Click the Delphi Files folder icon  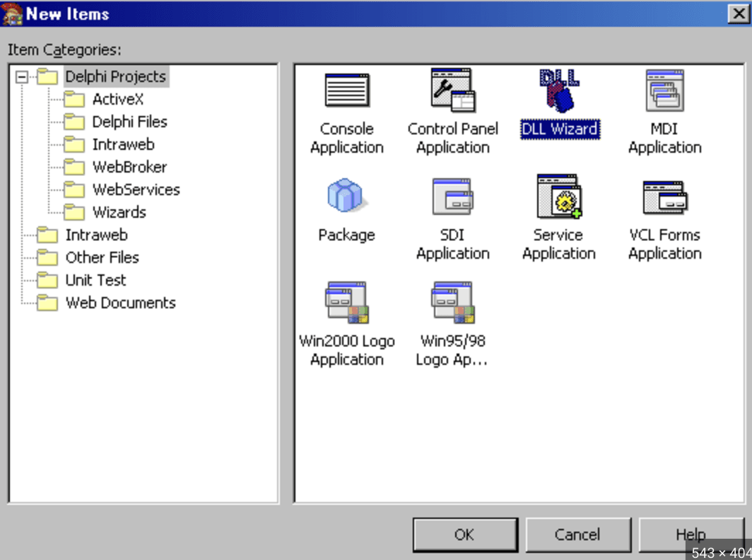click(x=74, y=122)
